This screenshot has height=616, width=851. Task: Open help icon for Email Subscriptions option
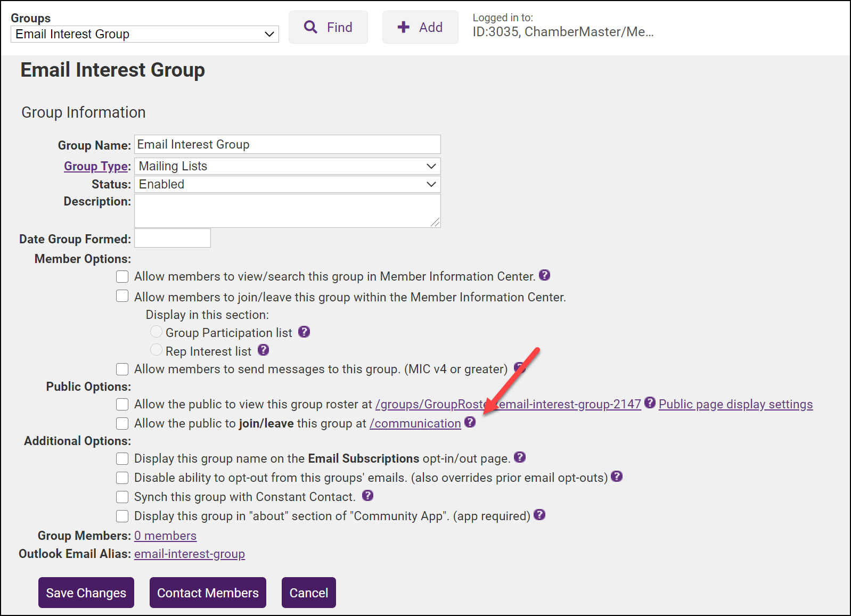point(520,457)
